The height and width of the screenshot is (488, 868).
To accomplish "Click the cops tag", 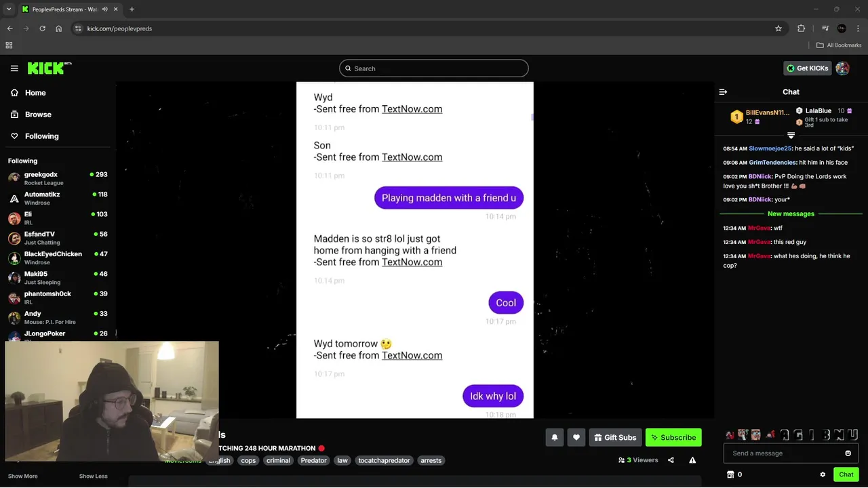I will [x=248, y=461].
